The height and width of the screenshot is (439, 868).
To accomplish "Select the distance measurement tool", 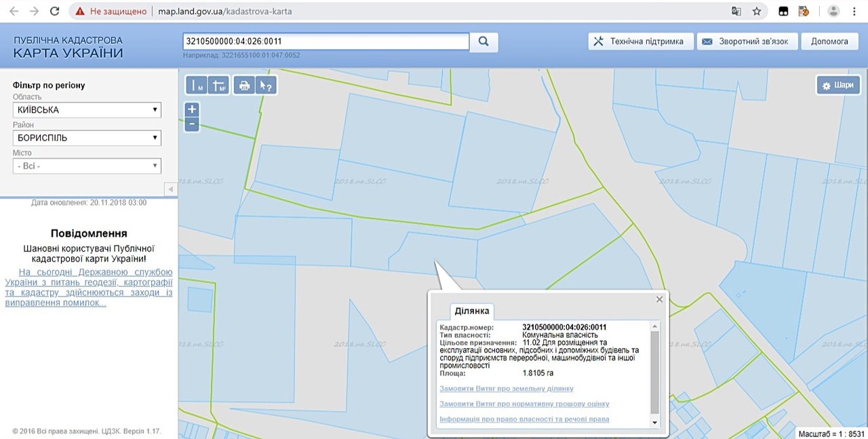I will click(x=197, y=85).
